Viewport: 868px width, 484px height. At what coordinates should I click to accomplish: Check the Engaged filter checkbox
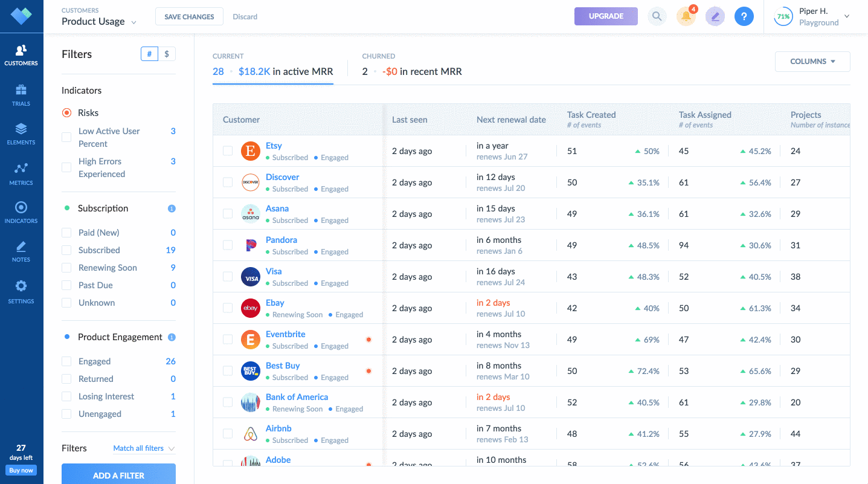pos(66,361)
